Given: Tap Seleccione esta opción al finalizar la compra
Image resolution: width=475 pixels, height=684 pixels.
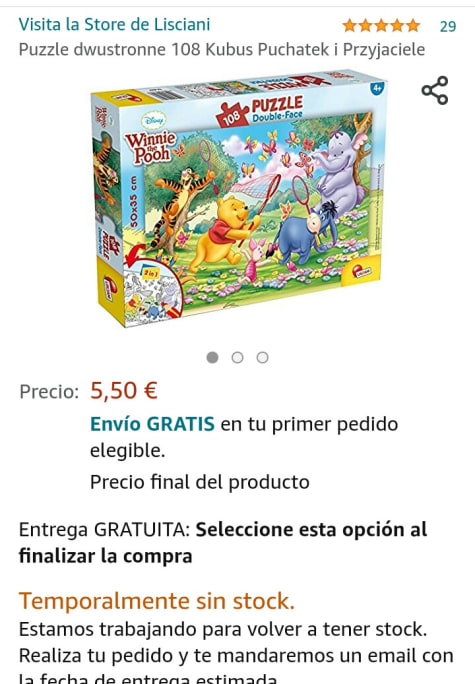Looking at the screenshot, I should click(223, 543).
